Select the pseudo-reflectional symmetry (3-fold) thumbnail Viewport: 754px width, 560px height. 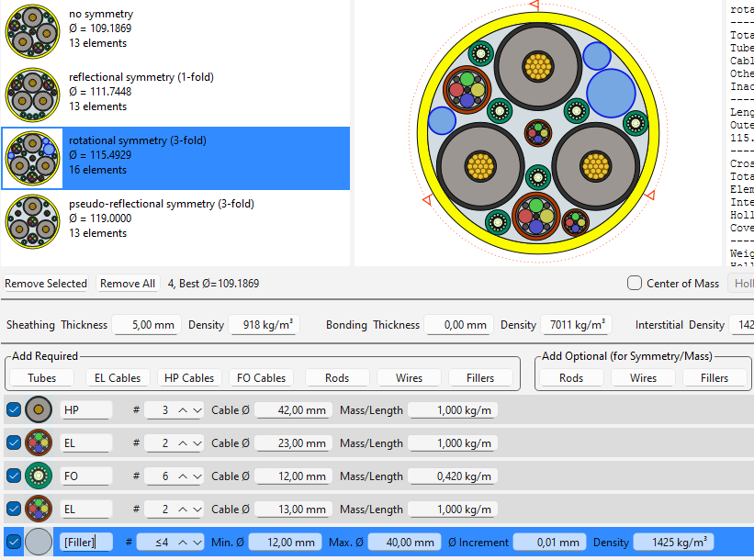click(32, 221)
